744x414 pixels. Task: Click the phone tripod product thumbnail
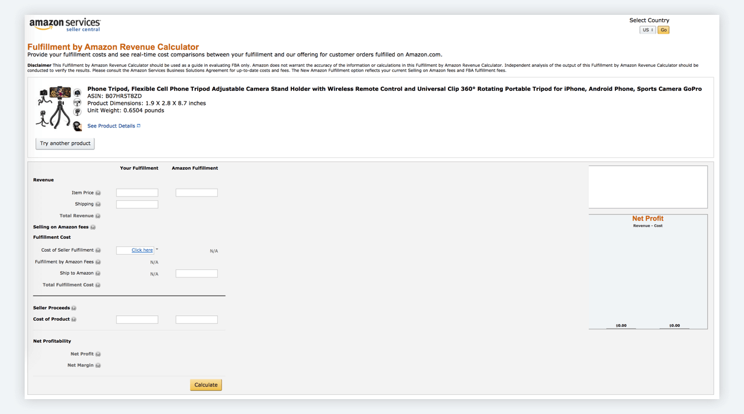point(59,108)
